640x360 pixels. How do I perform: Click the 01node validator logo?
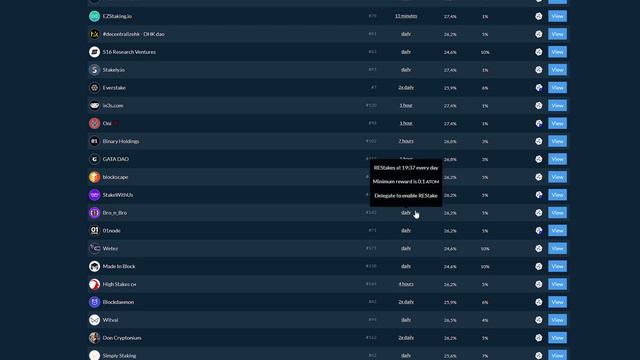click(x=94, y=231)
